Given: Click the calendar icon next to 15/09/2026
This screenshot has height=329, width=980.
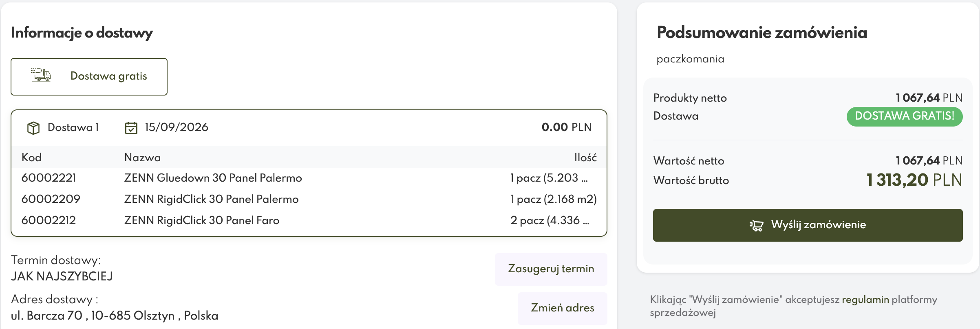Looking at the screenshot, I should [x=131, y=128].
